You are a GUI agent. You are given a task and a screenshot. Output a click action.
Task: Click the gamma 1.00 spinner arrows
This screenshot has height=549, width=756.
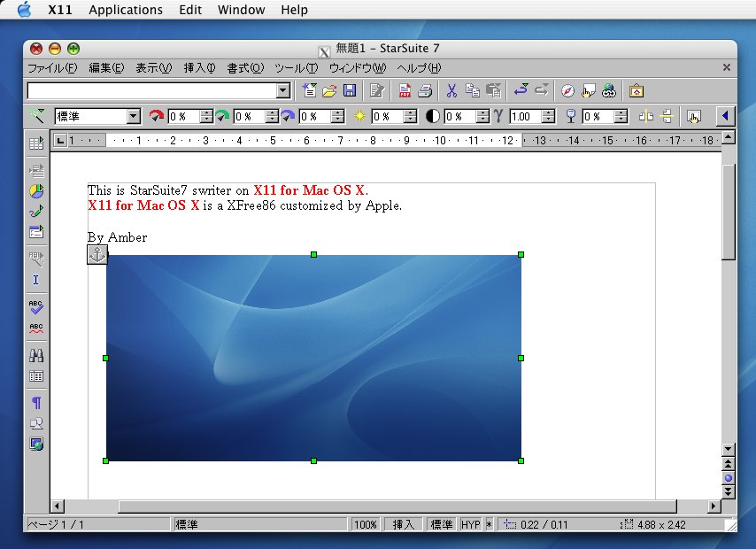pos(548,116)
